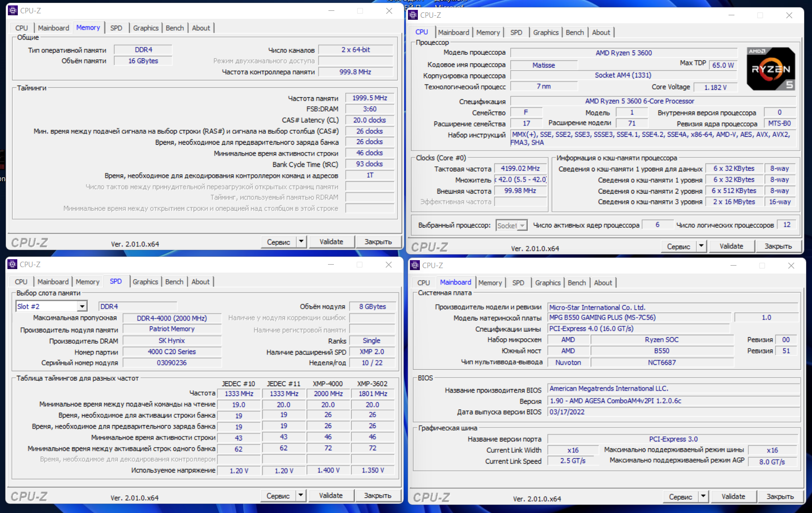Viewport: 812px width, 513px height.
Task: Click Сервис button in the Memory timings window
Action: [x=279, y=242]
